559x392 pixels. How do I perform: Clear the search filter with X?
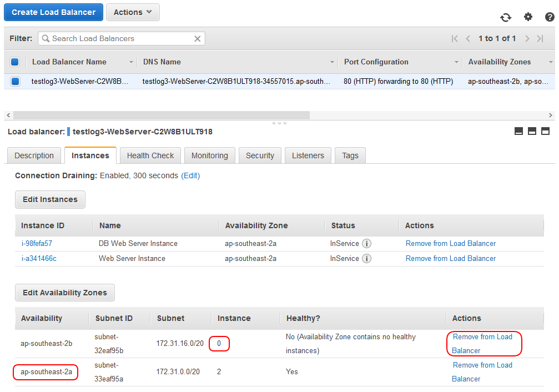pos(197,39)
